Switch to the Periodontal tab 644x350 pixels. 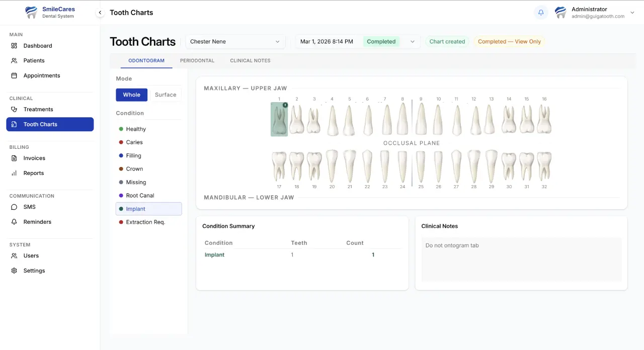click(x=197, y=60)
